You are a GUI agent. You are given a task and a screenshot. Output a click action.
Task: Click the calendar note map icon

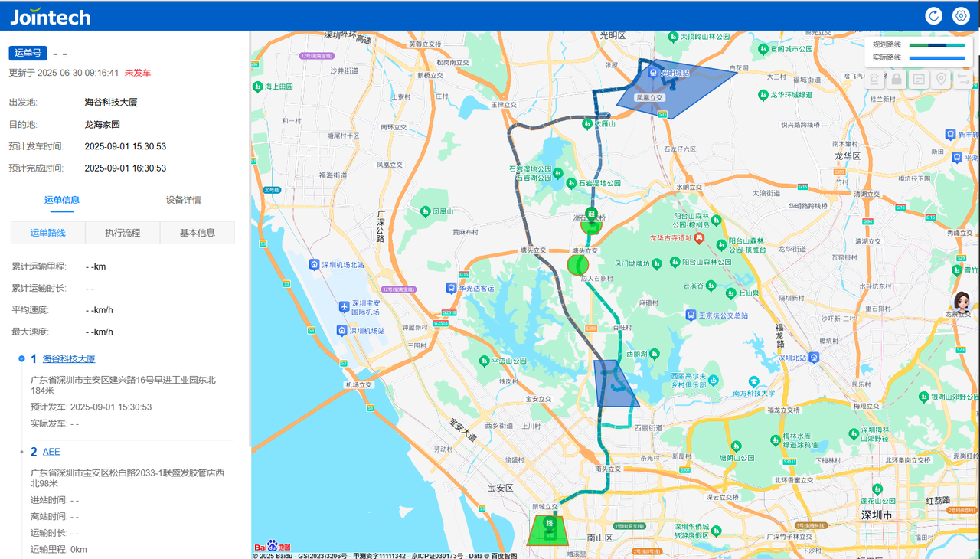pyautogui.click(x=919, y=79)
